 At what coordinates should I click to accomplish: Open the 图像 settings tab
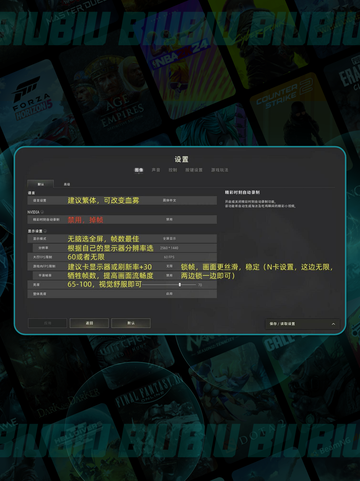click(x=139, y=170)
